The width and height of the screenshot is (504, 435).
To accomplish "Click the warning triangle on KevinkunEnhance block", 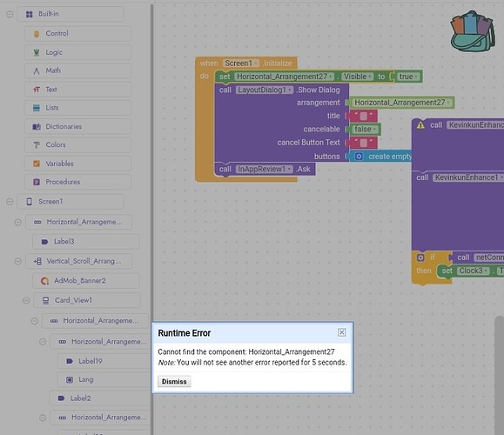I will click(x=420, y=125).
